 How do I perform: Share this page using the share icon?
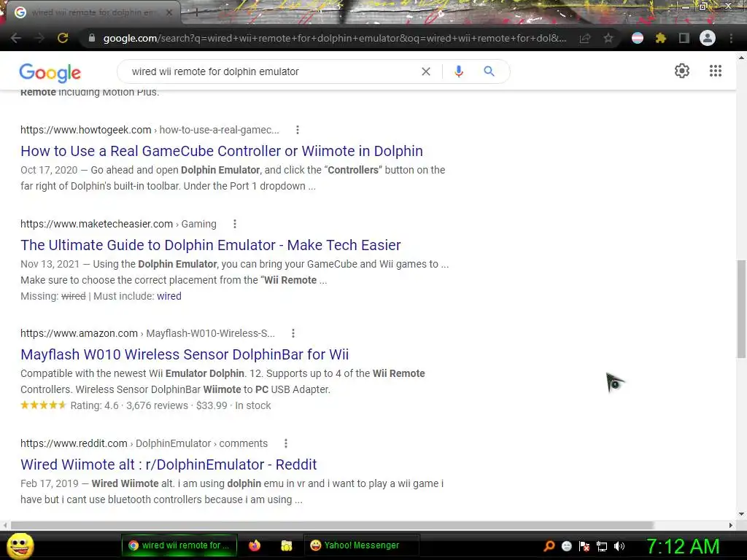click(x=585, y=38)
